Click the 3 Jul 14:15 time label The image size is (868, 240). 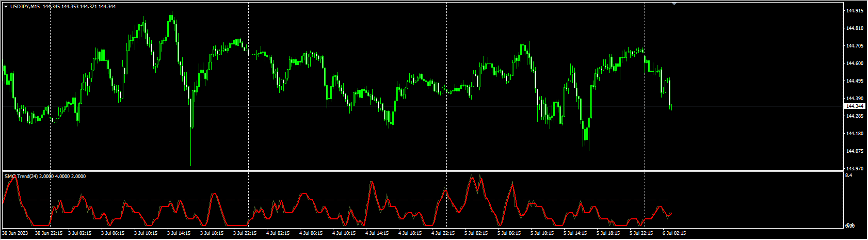[x=180, y=233]
